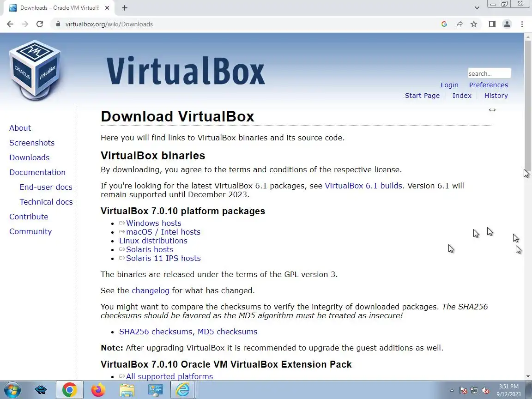Click the Chrome profile avatar icon

pos(507,24)
